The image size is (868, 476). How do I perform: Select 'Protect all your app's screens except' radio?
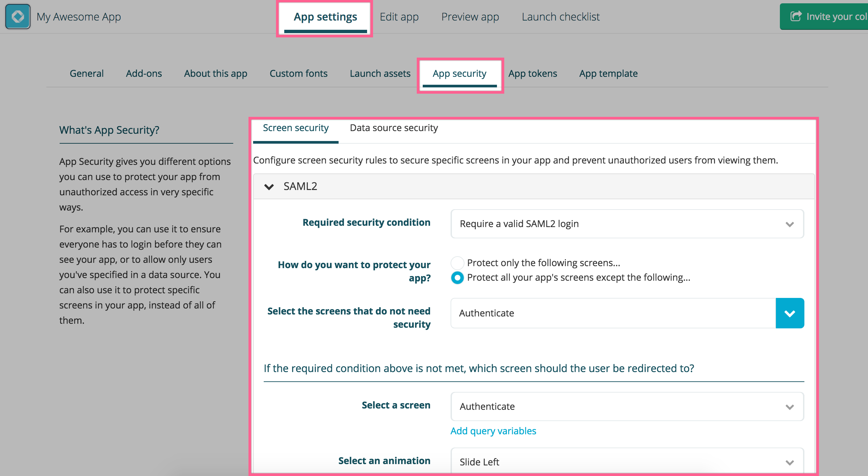(457, 277)
